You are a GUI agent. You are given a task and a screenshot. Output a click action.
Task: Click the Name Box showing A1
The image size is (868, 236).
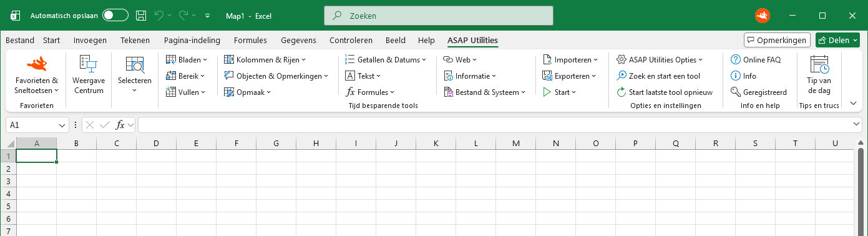pyautogui.click(x=32, y=125)
